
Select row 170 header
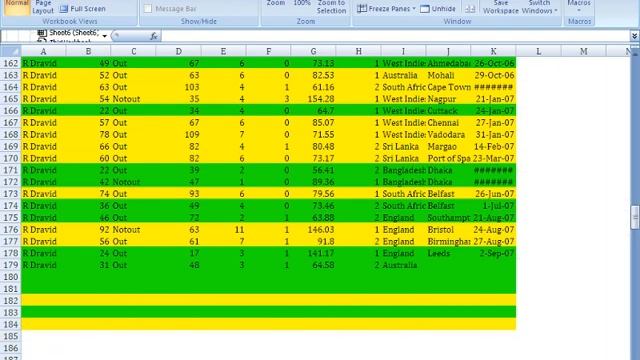pyautogui.click(x=11, y=158)
